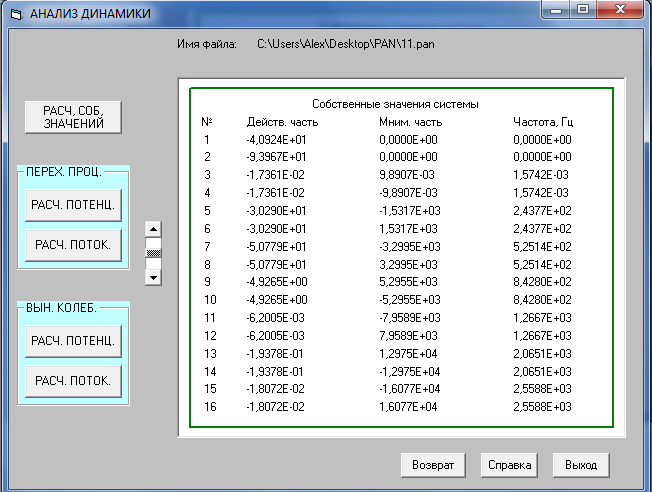Viewport: 652px width, 492px height.
Task: Click imaginary value -3,2995E+03 in row 7
Action: pos(410,247)
